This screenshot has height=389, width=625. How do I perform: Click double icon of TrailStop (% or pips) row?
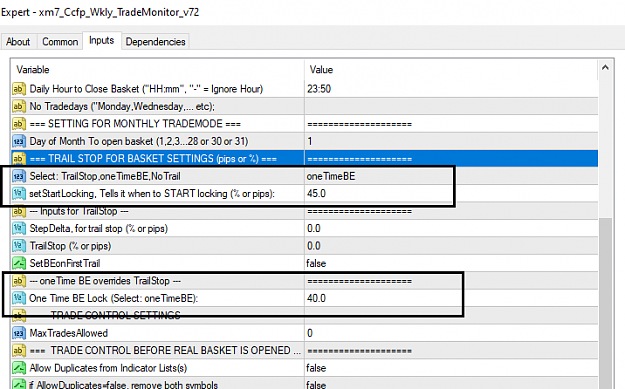coord(19,246)
